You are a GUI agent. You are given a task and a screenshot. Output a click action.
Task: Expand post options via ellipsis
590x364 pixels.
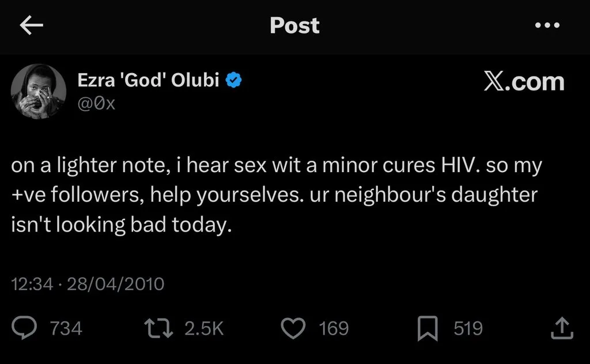[x=547, y=25]
